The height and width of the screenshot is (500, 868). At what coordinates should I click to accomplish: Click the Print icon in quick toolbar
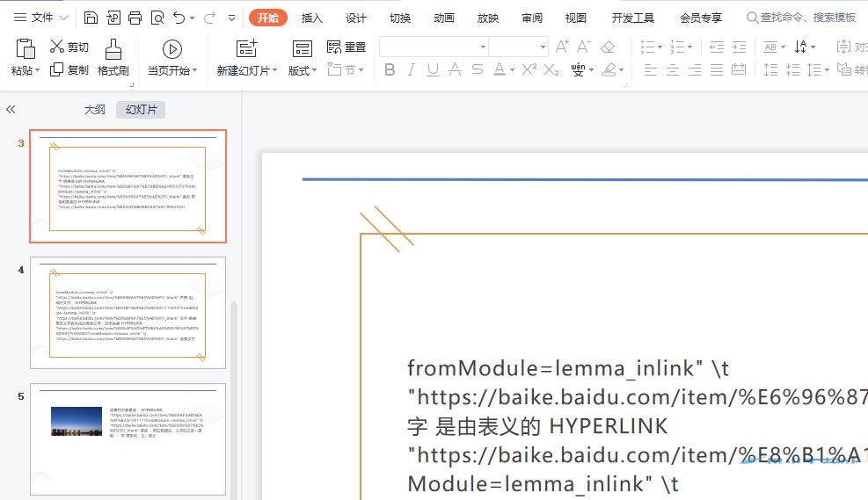[135, 18]
